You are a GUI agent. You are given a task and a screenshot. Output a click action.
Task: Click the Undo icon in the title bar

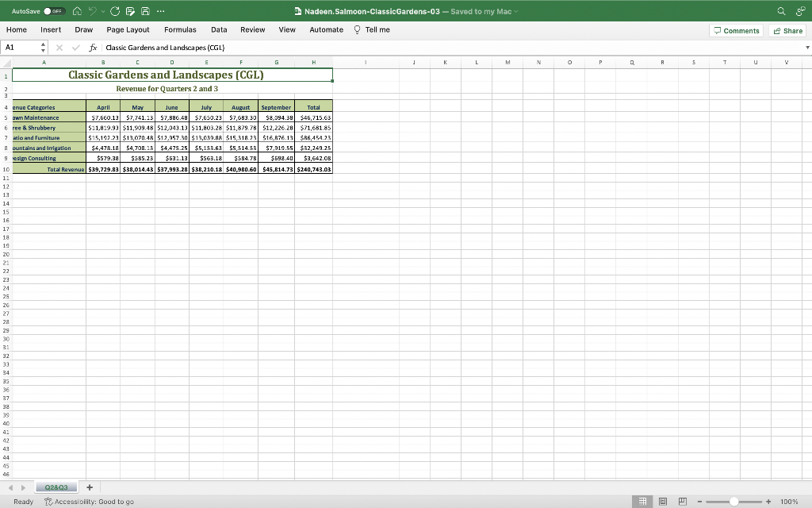click(93, 11)
